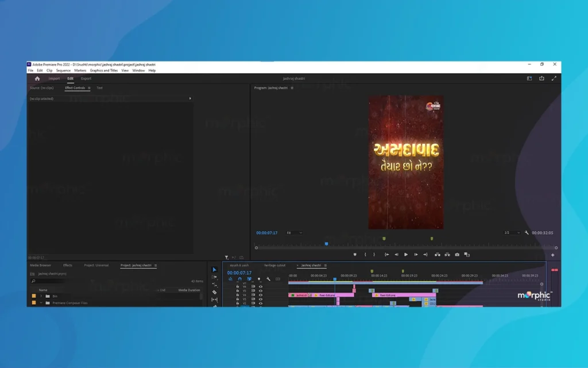
Task: Open Comparison View in Program monitor
Action: point(467,255)
